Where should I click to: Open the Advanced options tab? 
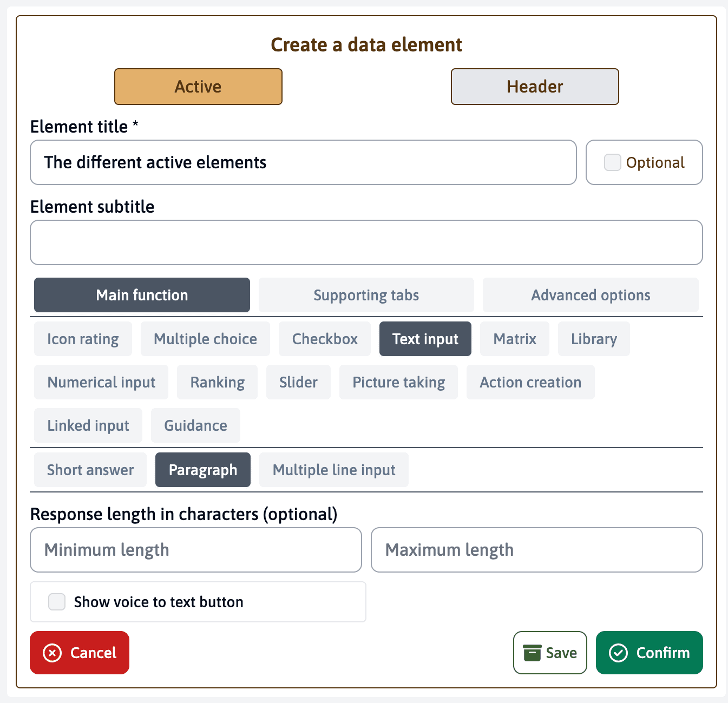point(591,295)
